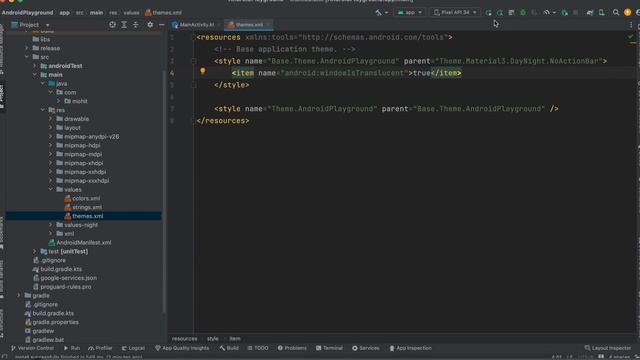
Task: Click the orange account avatar icon
Action: coord(627,13)
